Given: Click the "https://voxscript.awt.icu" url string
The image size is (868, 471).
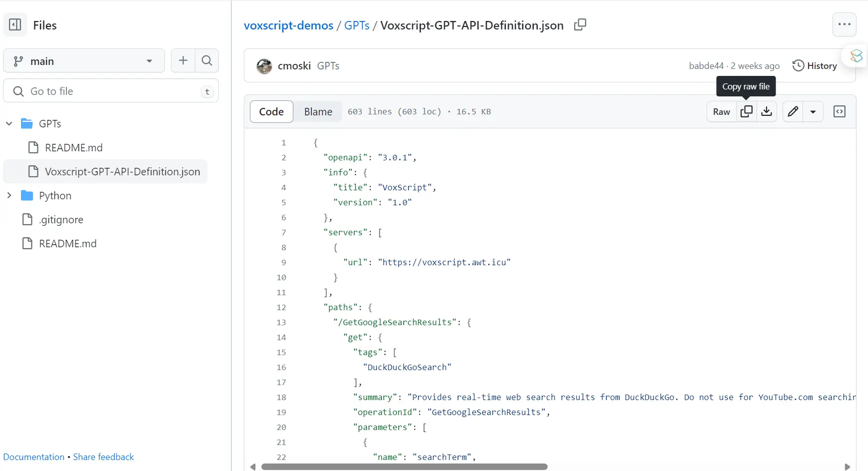Looking at the screenshot, I should point(444,262).
